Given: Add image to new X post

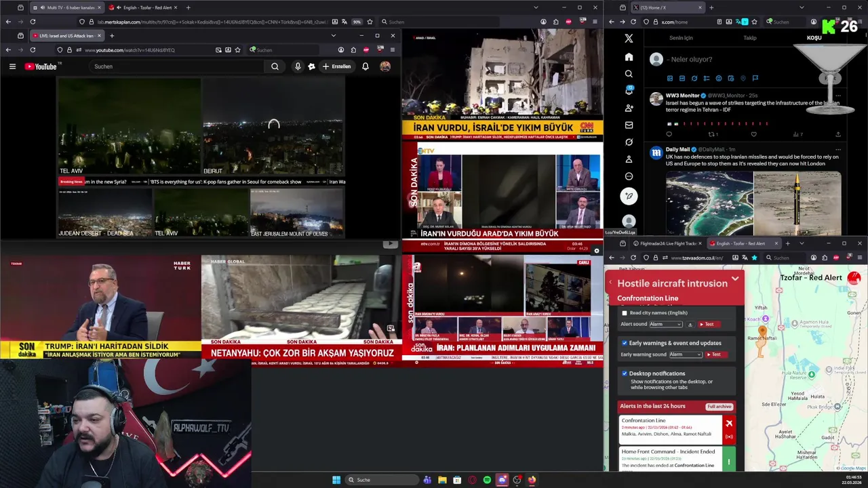Looking at the screenshot, I should (x=670, y=79).
